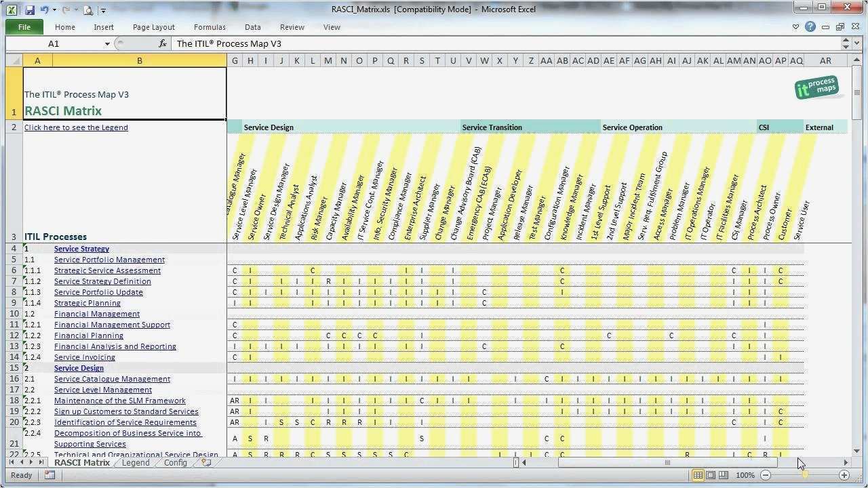Open the View ribbon tab

[x=332, y=27]
